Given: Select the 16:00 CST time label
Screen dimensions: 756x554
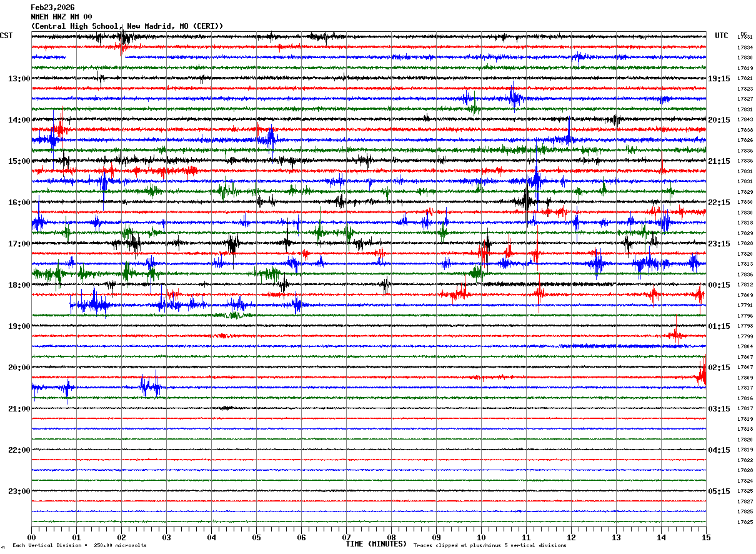Looking at the screenshot, I should 19,203.
